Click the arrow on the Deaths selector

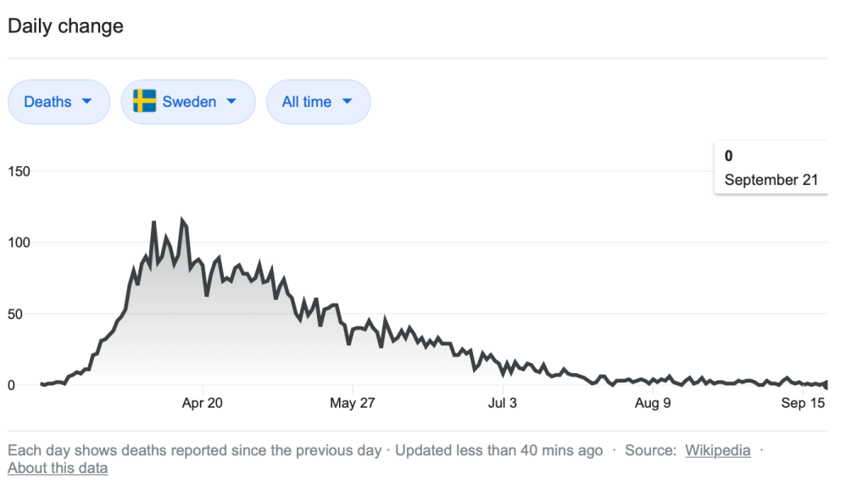(x=86, y=102)
